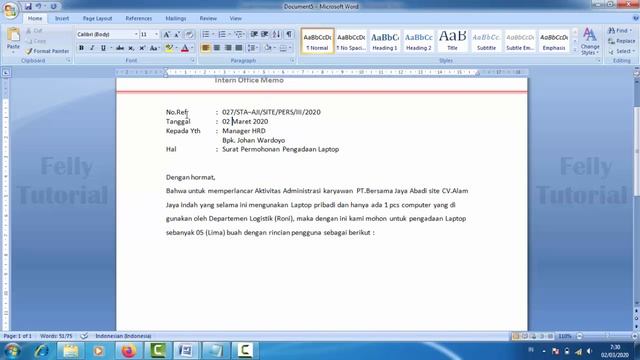Open Change Styles menu

pyautogui.click(x=590, y=41)
